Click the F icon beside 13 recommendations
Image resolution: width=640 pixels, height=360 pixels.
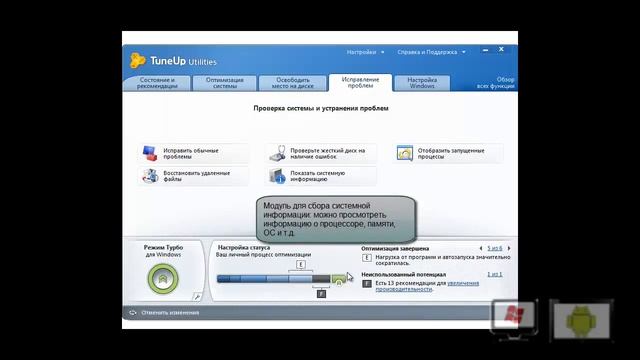(367, 283)
